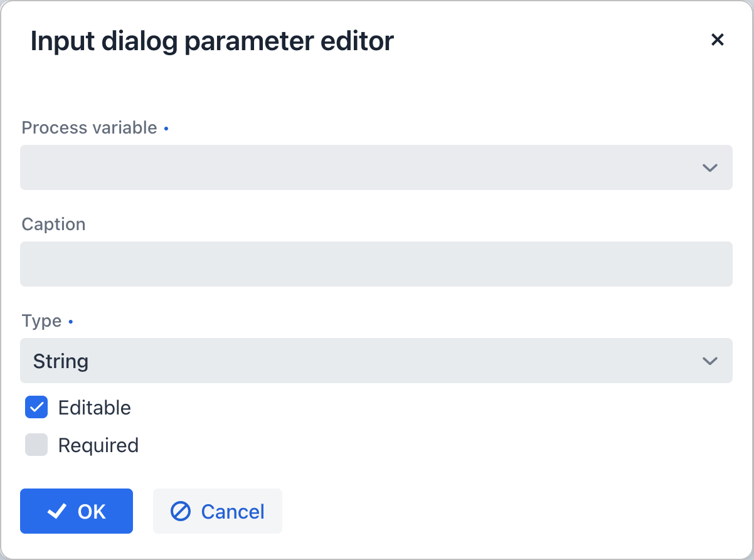Click the required dot beside Type
754x560 pixels.
click(x=70, y=321)
